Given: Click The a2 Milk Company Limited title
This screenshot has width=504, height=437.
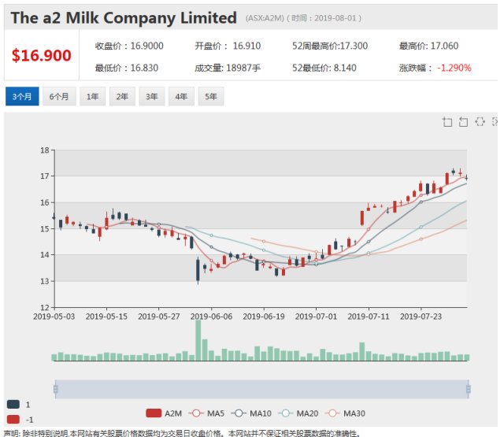Looking at the screenshot, I should click(x=124, y=17).
